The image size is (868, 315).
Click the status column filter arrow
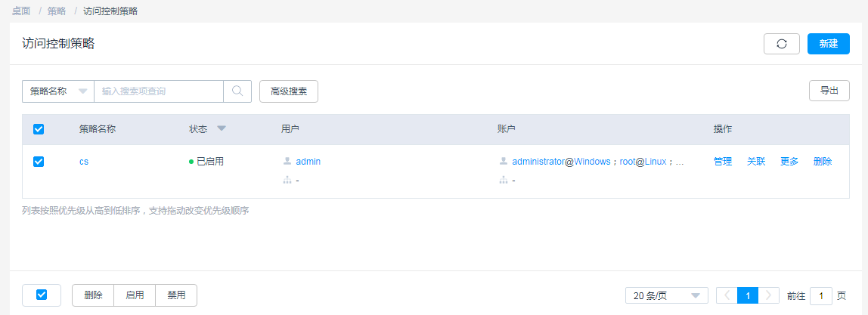click(222, 128)
